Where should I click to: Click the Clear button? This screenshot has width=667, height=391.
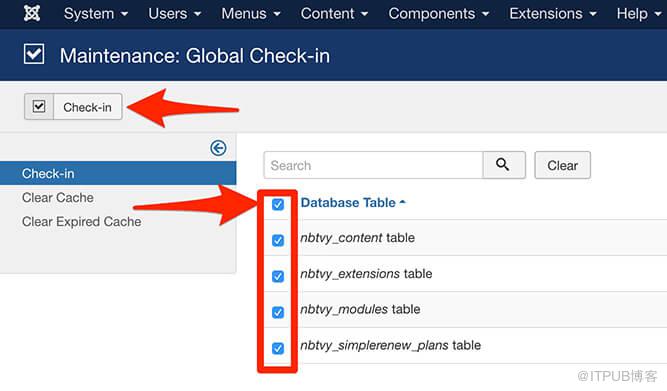click(562, 165)
